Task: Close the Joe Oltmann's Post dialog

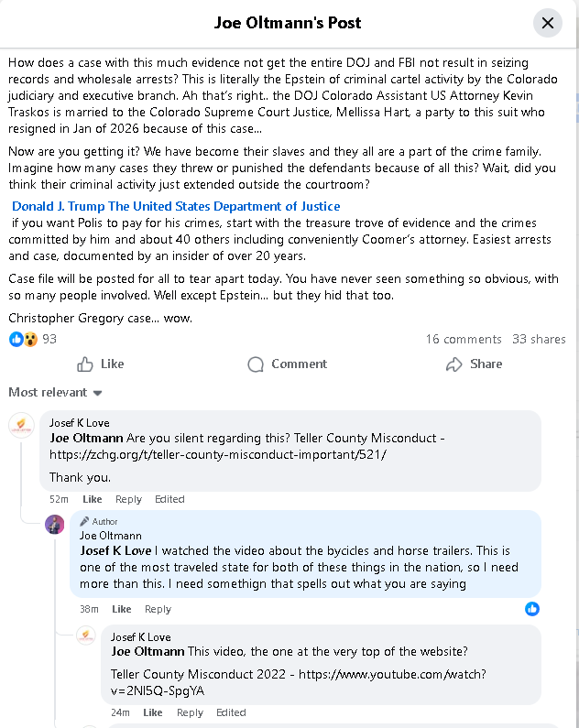Action: click(547, 23)
